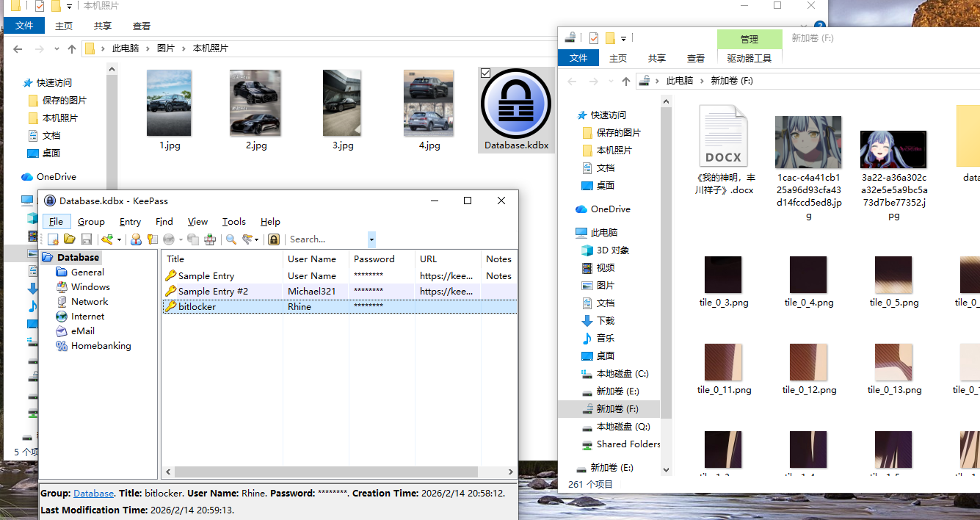Screen dimensions: 980x520
Task: Follow the Database group link in details pane
Action: coord(93,494)
